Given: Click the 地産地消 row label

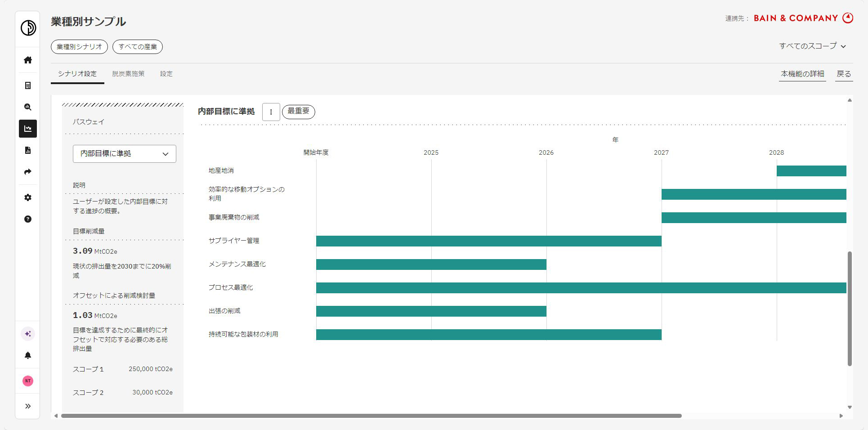Looking at the screenshot, I should (x=221, y=171).
